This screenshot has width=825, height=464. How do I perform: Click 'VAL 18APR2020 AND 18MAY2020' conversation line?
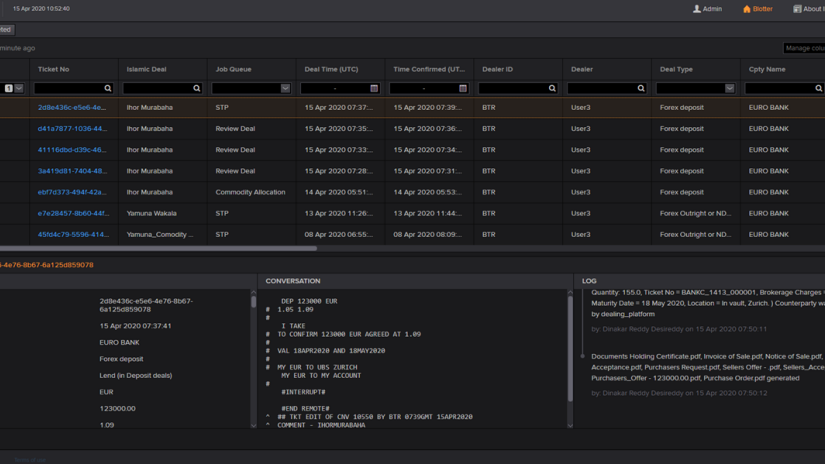coord(331,350)
